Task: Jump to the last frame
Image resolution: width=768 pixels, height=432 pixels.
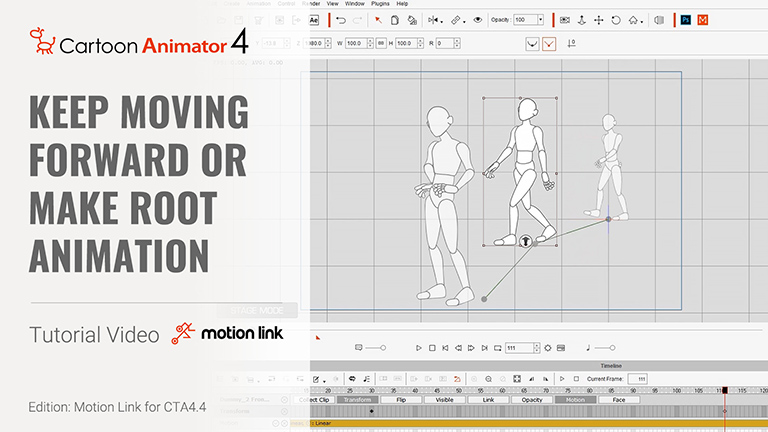Action: coord(484,348)
